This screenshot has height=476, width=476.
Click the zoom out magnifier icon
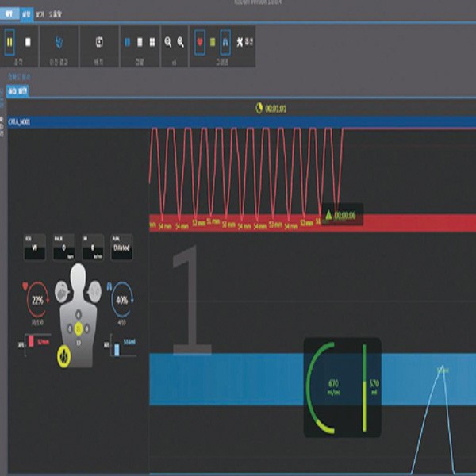(168, 40)
